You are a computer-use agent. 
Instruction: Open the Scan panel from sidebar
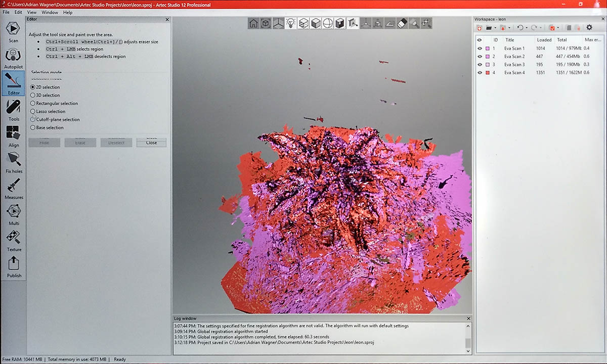pos(13,31)
